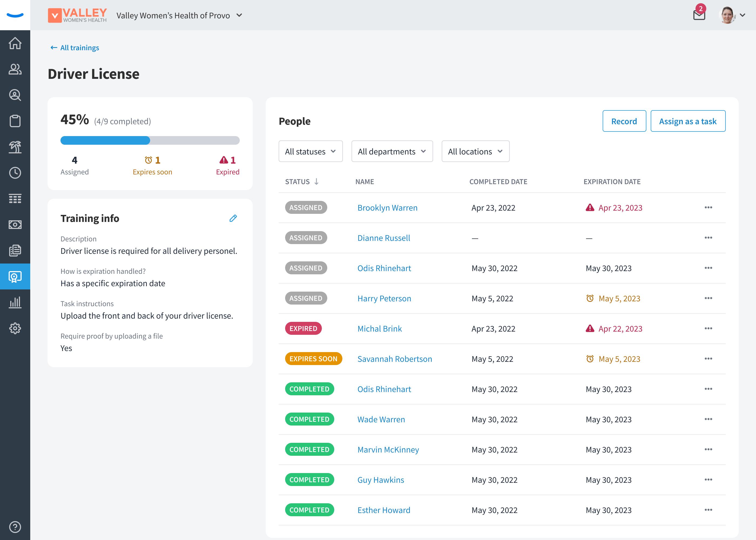Go back via All trainings link

(x=75, y=48)
